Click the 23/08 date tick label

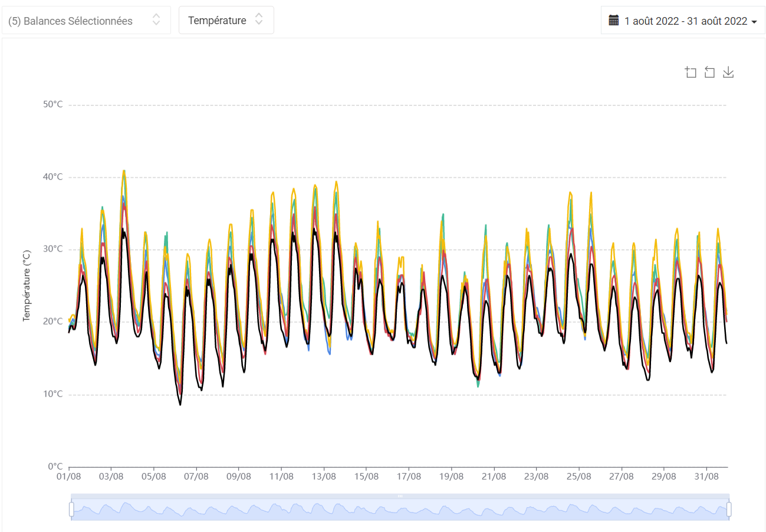pyautogui.click(x=536, y=477)
